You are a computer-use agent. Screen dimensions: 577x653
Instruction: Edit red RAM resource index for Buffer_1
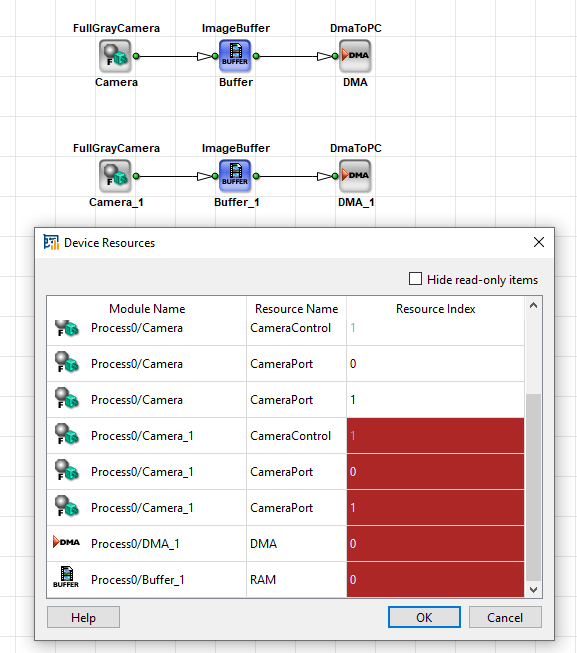tap(435, 579)
